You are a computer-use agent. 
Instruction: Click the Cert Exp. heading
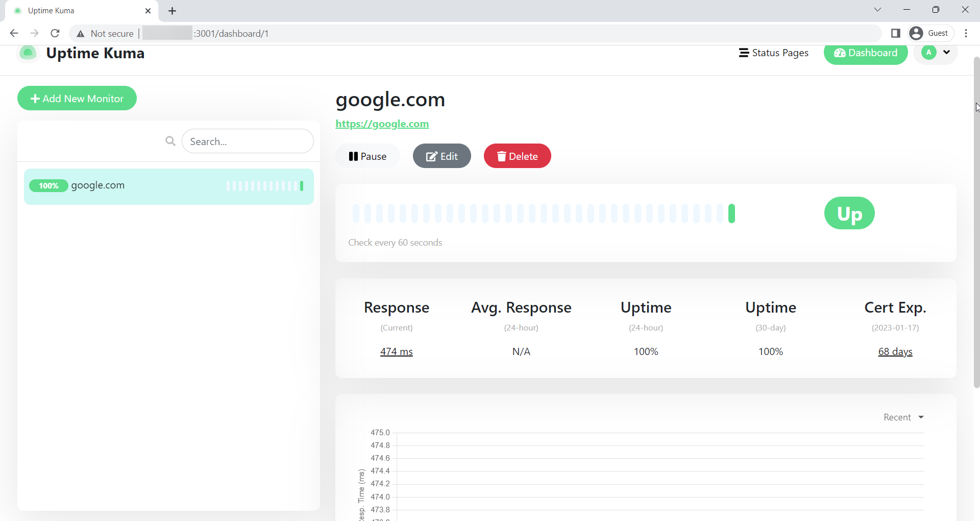pos(895,307)
